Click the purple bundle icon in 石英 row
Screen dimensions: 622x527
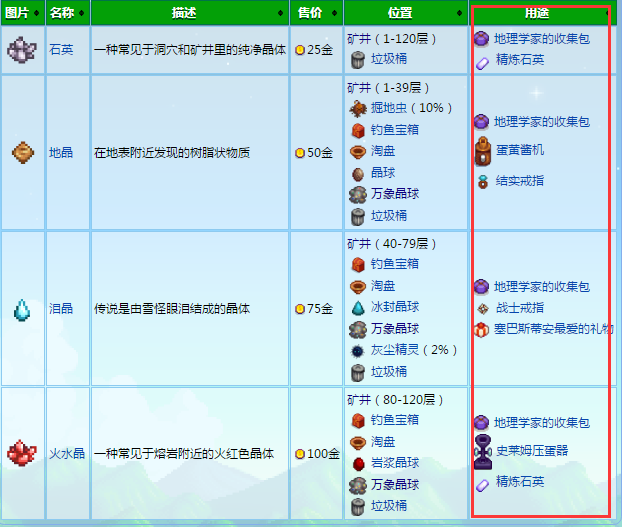[x=482, y=39]
